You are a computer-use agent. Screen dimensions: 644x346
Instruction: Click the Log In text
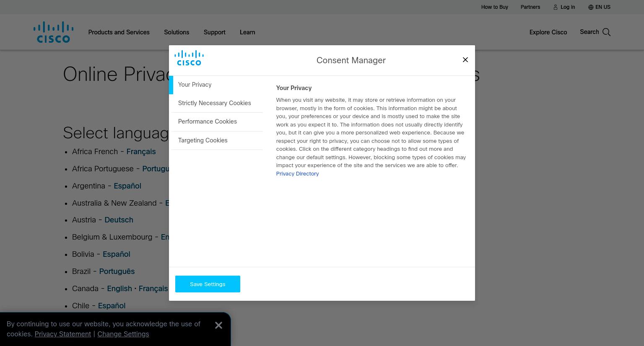tap(568, 7)
